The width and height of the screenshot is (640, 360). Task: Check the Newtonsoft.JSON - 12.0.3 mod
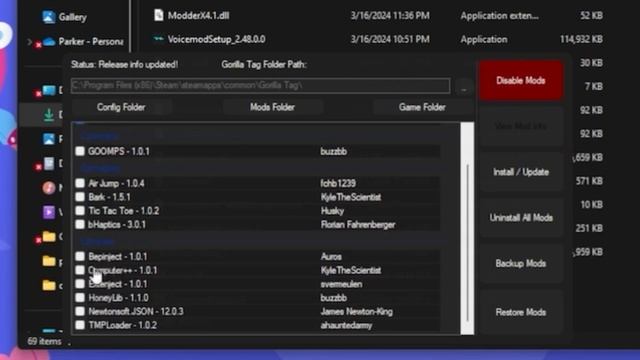click(x=80, y=311)
